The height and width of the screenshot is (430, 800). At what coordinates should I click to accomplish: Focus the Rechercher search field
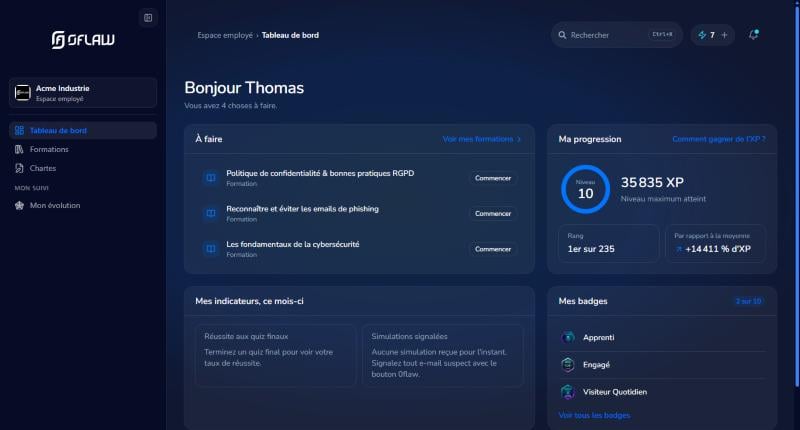(x=616, y=35)
